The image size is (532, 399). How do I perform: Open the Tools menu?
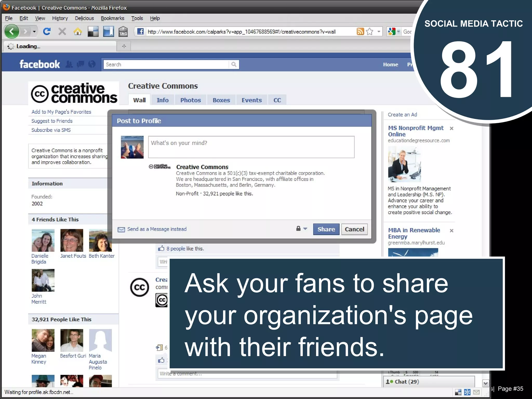coord(137,18)
